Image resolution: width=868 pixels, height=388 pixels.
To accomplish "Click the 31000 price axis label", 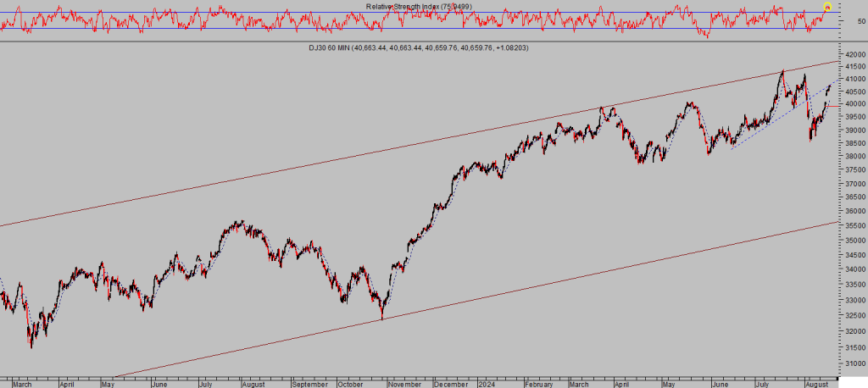I will click(x=854, y=363).
